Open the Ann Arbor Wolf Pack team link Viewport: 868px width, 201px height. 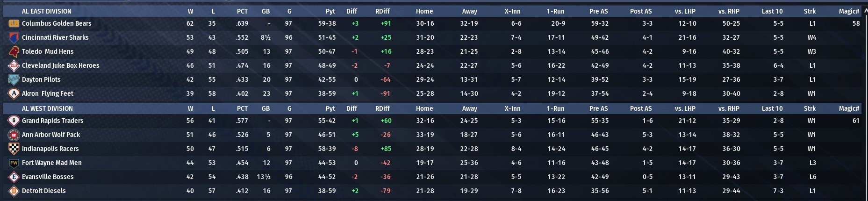pyautogui.click(x=51, y=135)
